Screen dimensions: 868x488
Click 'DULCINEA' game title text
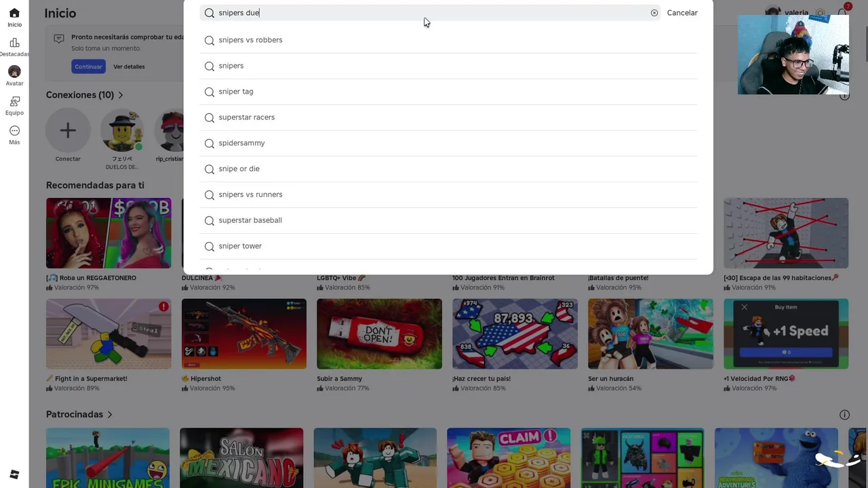coord(201,278)
